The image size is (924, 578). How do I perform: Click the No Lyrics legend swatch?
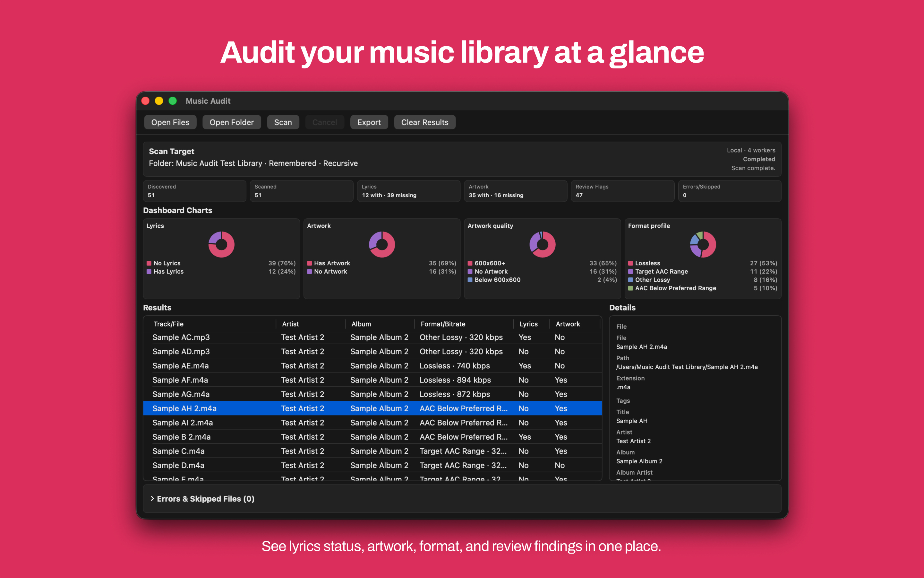(x=149, y=263)
